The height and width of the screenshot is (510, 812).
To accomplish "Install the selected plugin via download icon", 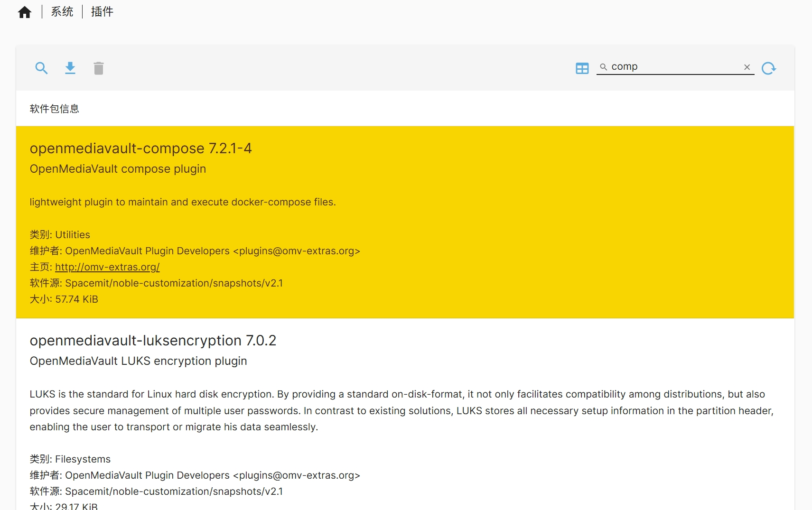I will [70, 68].
